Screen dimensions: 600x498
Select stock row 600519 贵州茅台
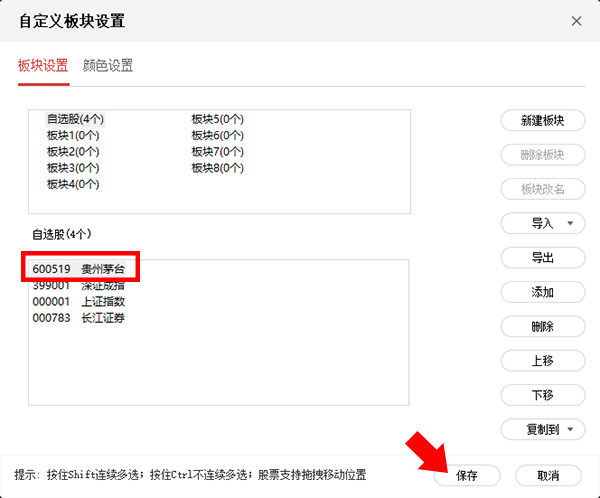click(79, 269)
